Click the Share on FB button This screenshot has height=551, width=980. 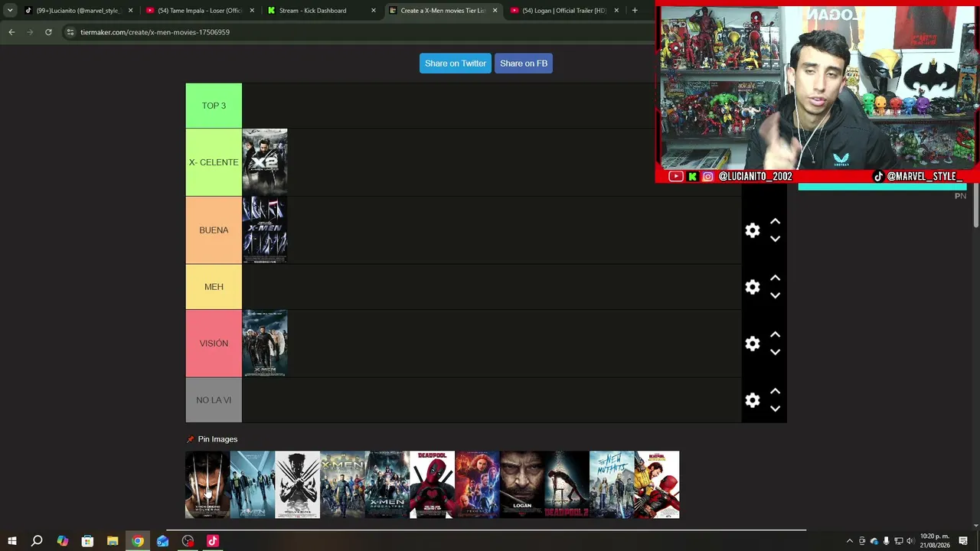524,64
